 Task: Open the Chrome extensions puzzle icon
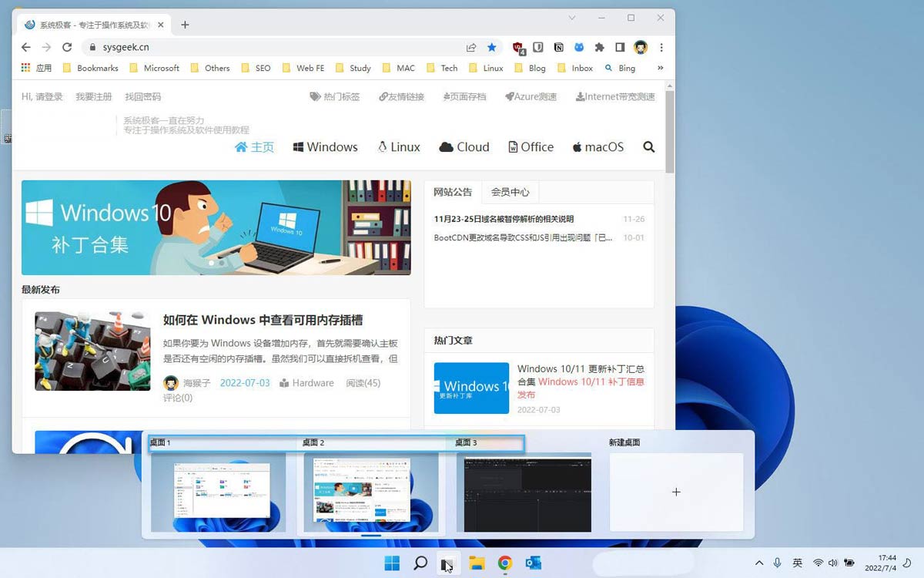point(599,47)
